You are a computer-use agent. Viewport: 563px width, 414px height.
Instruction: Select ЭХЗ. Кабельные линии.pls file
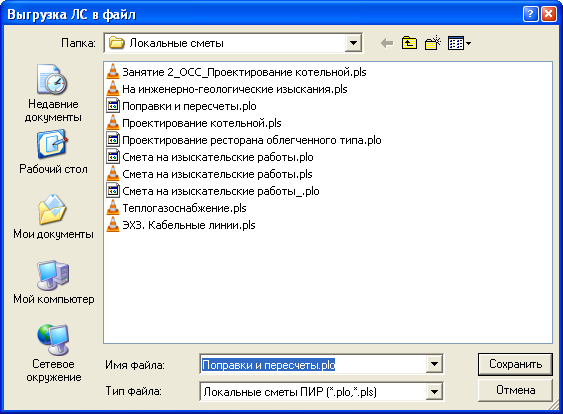click(181, 225)
